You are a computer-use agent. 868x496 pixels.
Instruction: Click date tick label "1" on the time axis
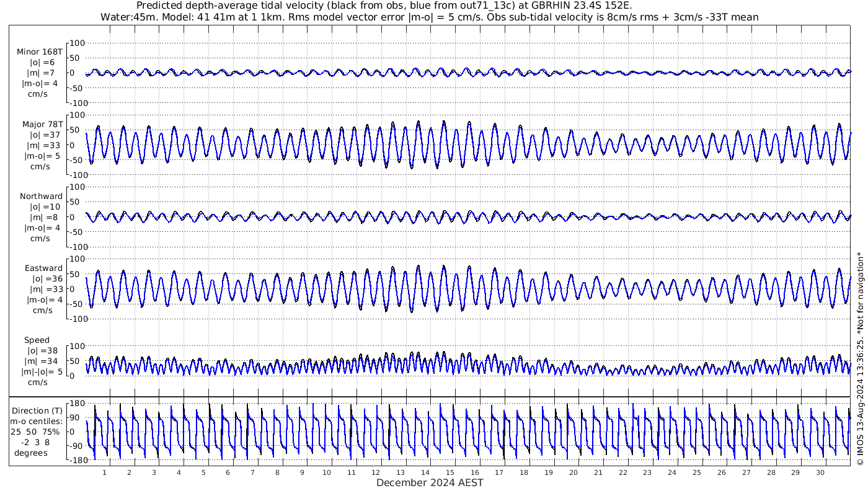click(x=104, y=472)
